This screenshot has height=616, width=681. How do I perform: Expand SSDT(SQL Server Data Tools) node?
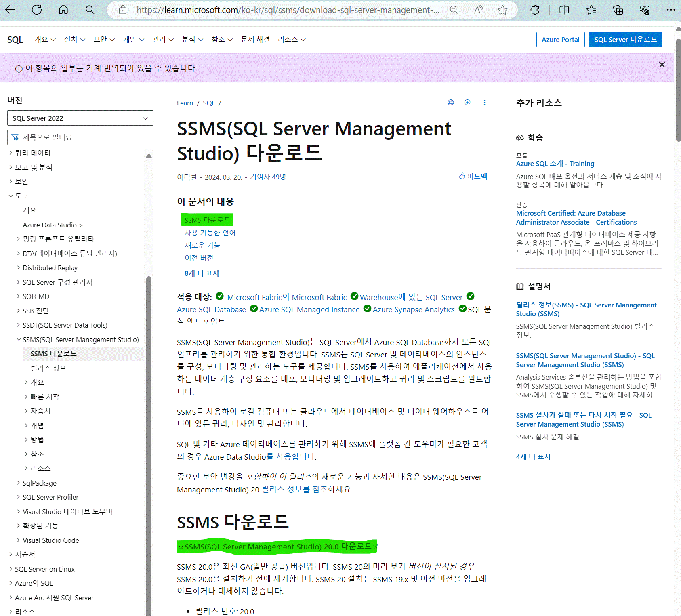[19, 325]
